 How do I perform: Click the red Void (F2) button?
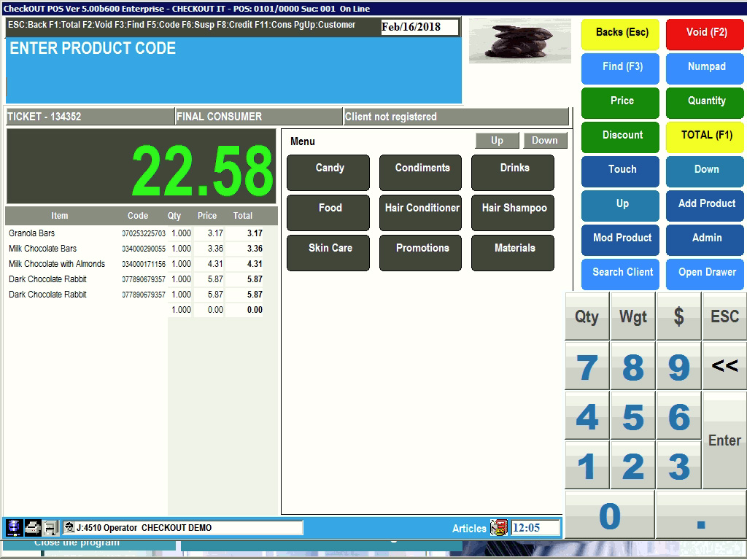pyautogui.click(x=705, y=33)
